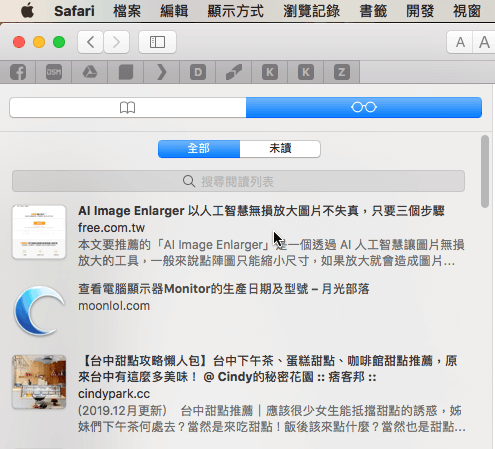Screen dimensions: 495x449
Task: Click the 2019.12月更新 description text
Action: (272, 419)
